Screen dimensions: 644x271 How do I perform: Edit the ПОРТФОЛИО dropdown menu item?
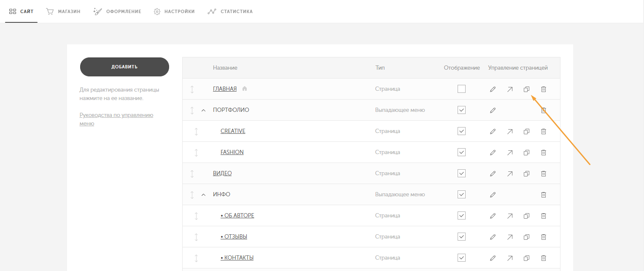(493, 110)
